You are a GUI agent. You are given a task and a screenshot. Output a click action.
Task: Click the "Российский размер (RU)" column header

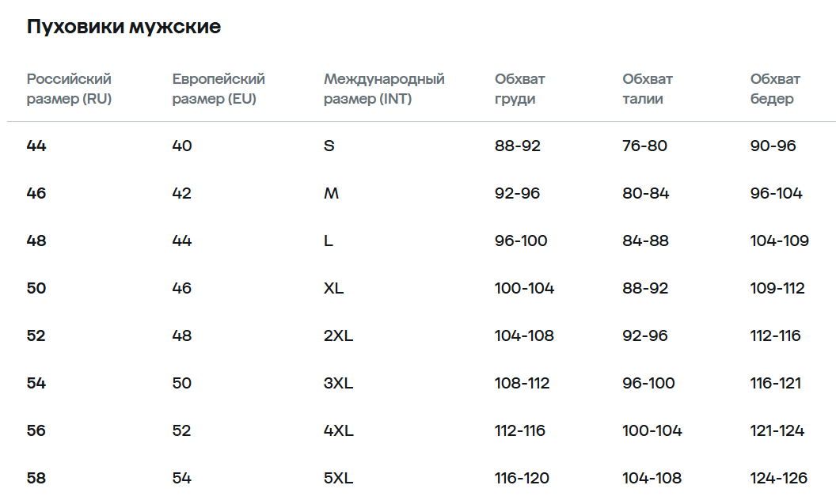pyautogui.click(x=69, y=89)
